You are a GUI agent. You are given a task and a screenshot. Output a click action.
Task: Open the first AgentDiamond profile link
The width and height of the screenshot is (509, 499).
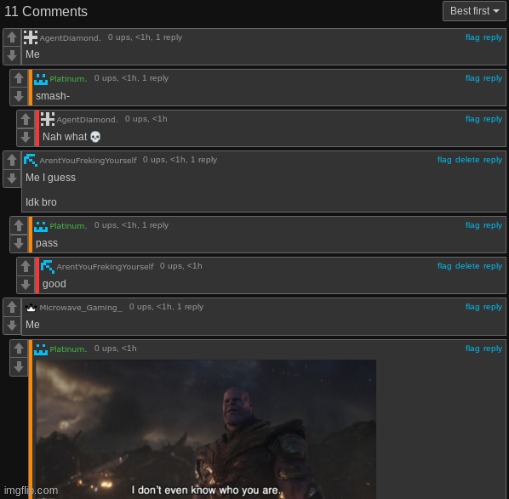click(x=70, y=38)
